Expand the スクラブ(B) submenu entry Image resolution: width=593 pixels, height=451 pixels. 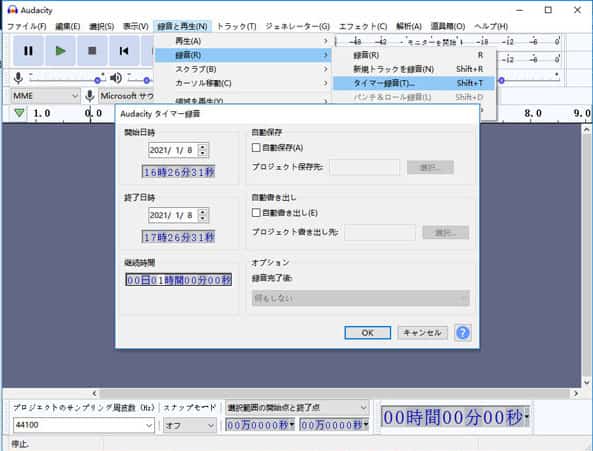(243, 69)
